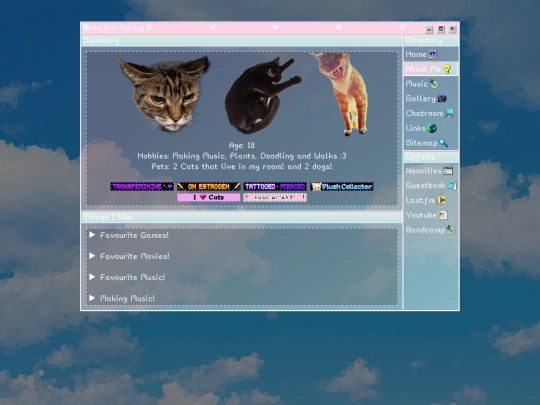This screenshot has height=405, width=540.
Task: Open the Youtube page icon
Action: (443, 215)
